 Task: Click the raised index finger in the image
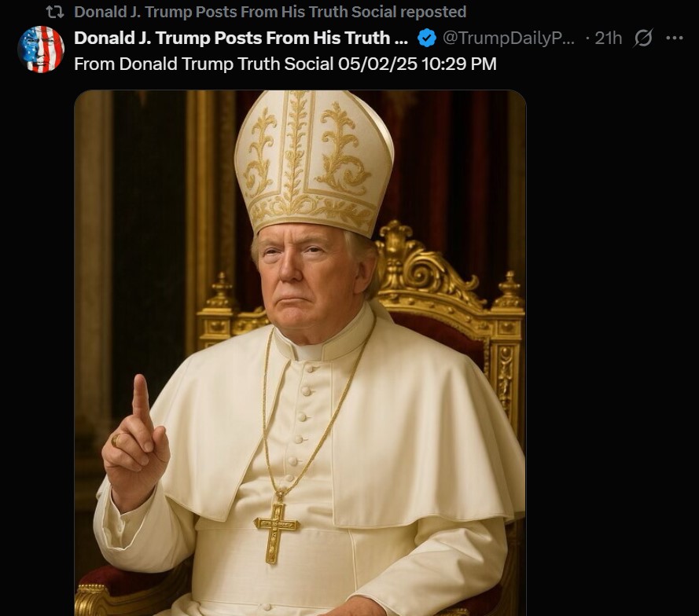pos(141,401)
